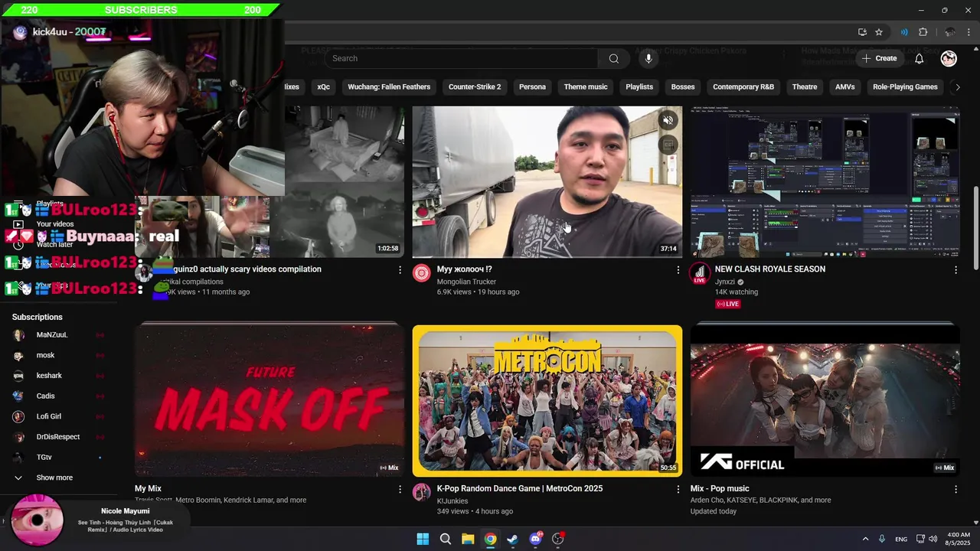Open the Jynxzi channel name link
This screenshot has width=980, height=551.
pyautogui.click(x=724, y=282)
